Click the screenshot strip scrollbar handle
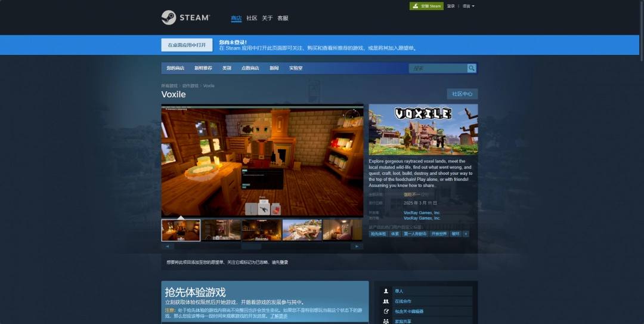The image size is (644, 324). pyautogui.click(x=251, y=246)
